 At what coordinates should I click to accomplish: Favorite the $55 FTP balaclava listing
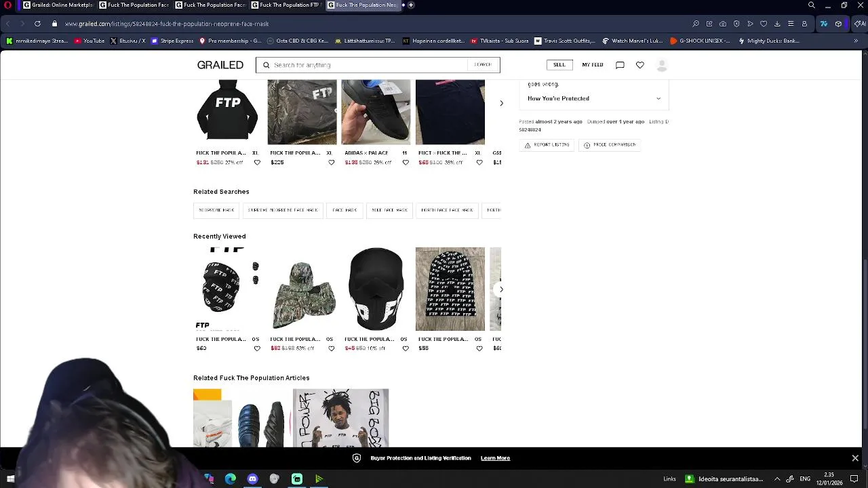point(479,348)
